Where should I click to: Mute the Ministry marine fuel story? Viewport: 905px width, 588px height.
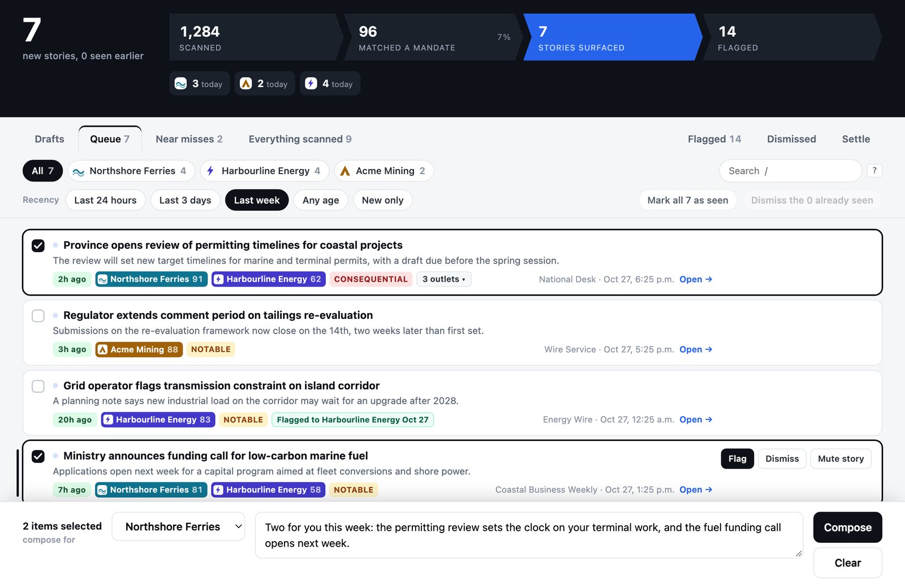click(841, 459)
